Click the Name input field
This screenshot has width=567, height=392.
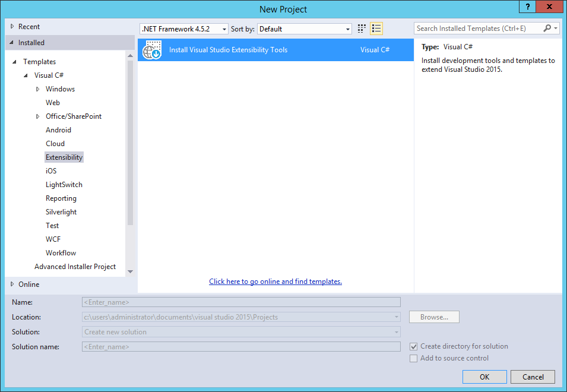240,302
